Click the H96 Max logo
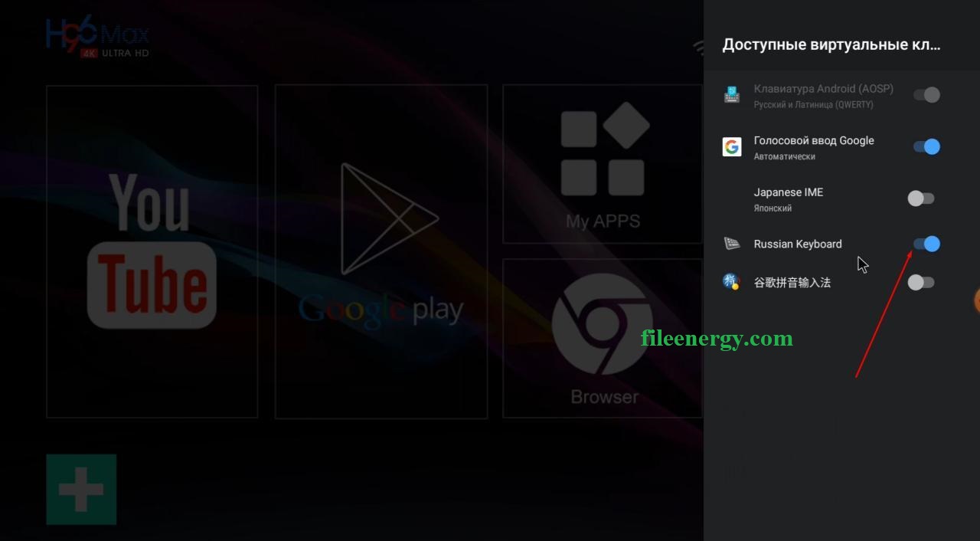980x541 pixels. click(97, 38)
